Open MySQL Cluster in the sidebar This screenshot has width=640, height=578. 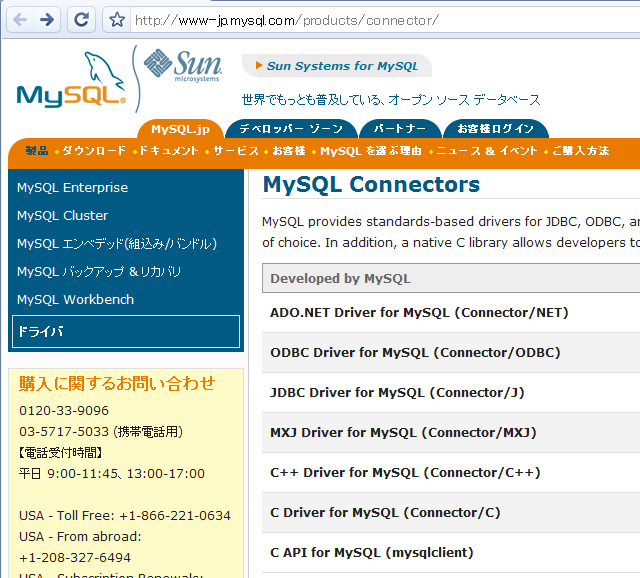62,216
